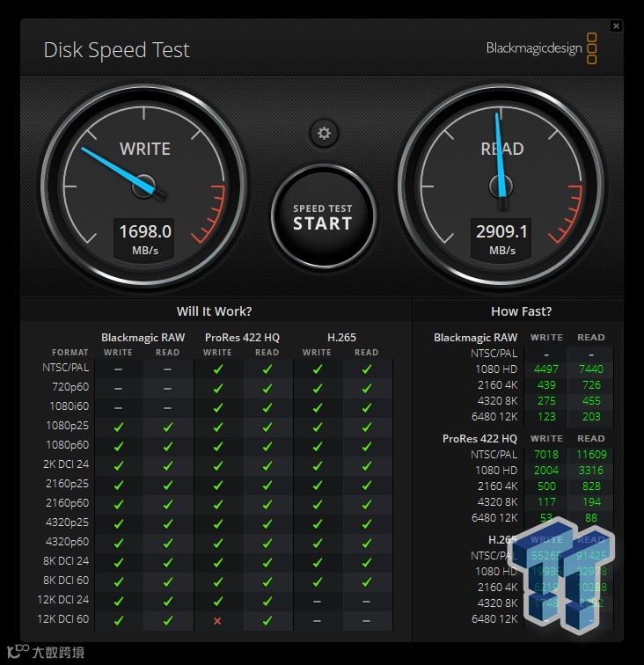644x665 pixels.
Task: Click ProRes 4320 8K write value 117
Action: pos(546,502)
